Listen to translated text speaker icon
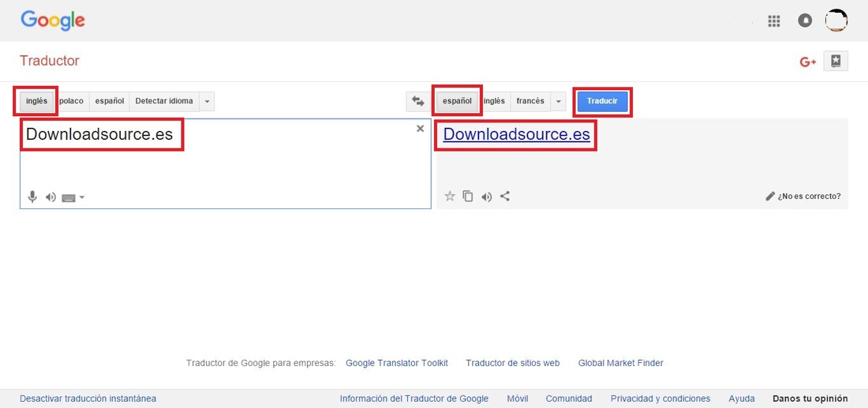This screenshot has width=868, height=408. pyautogui.click(x=487, y=197)
